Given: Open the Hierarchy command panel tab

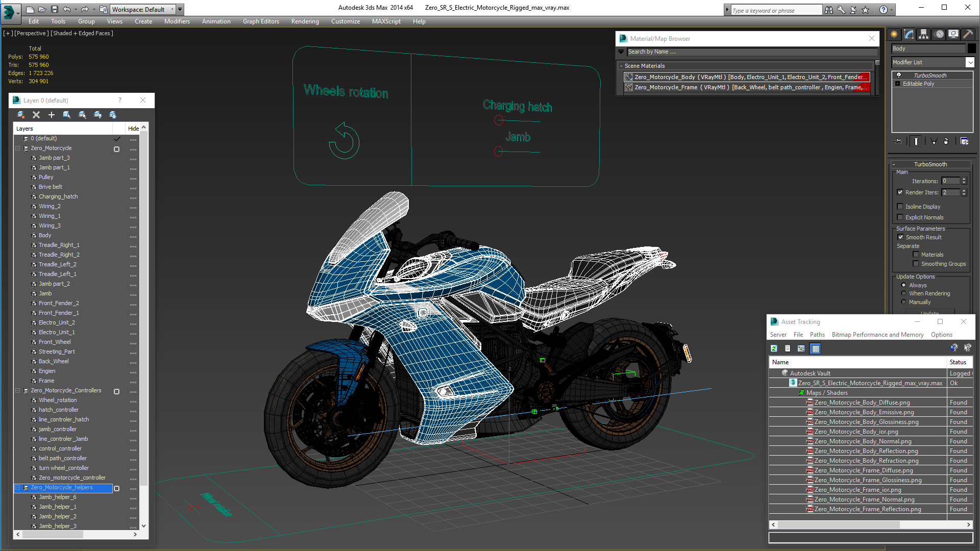Looking at the screenshot, I should [x=924, y=34].
